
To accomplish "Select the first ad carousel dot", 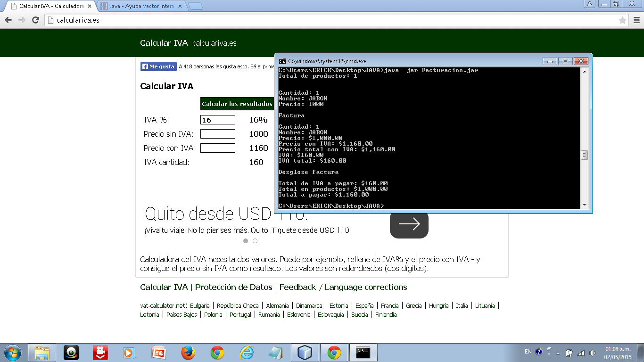I will (246, 241).
